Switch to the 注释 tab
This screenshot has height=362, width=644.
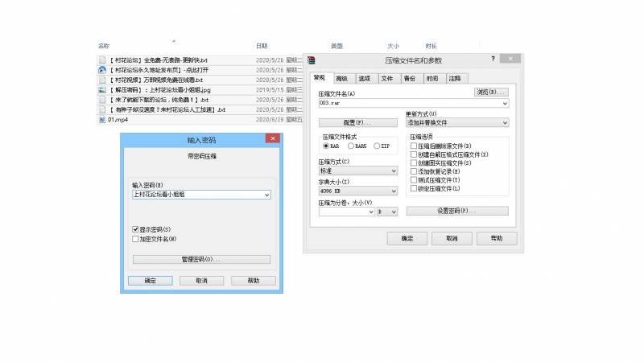[455, 78]
